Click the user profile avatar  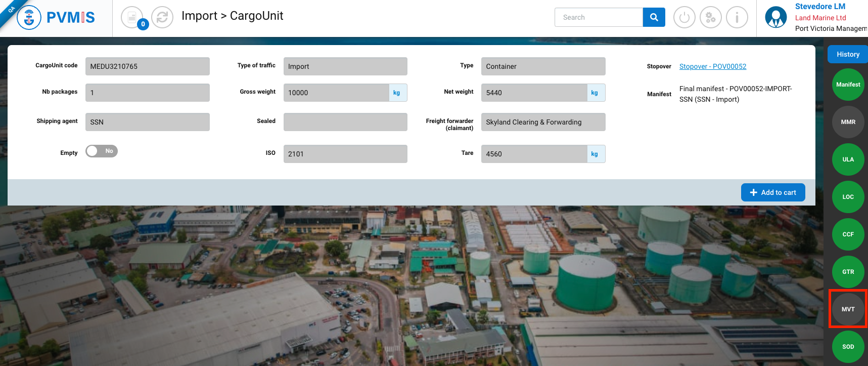(775, 18)
